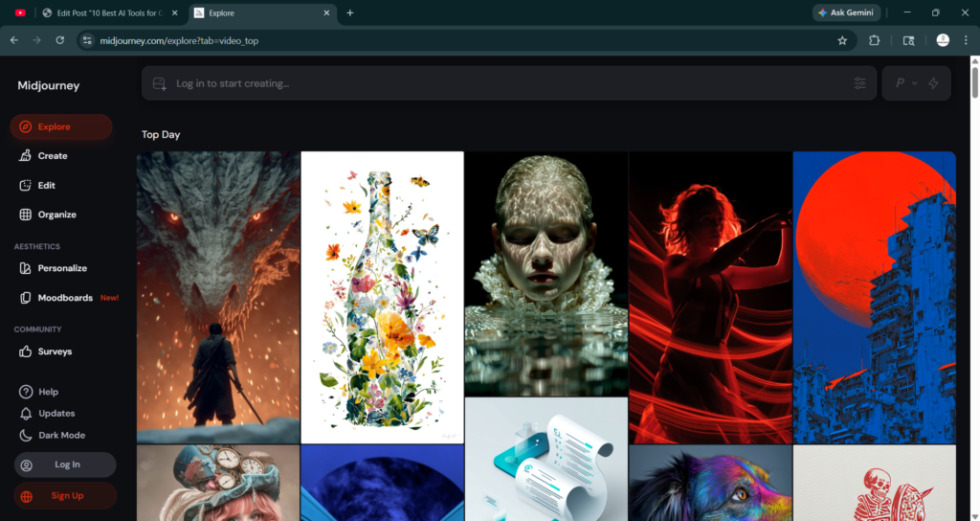980x521 pixels.
Task: Click the page vertical scrollbar thumb
Action: tap(974, 86)
